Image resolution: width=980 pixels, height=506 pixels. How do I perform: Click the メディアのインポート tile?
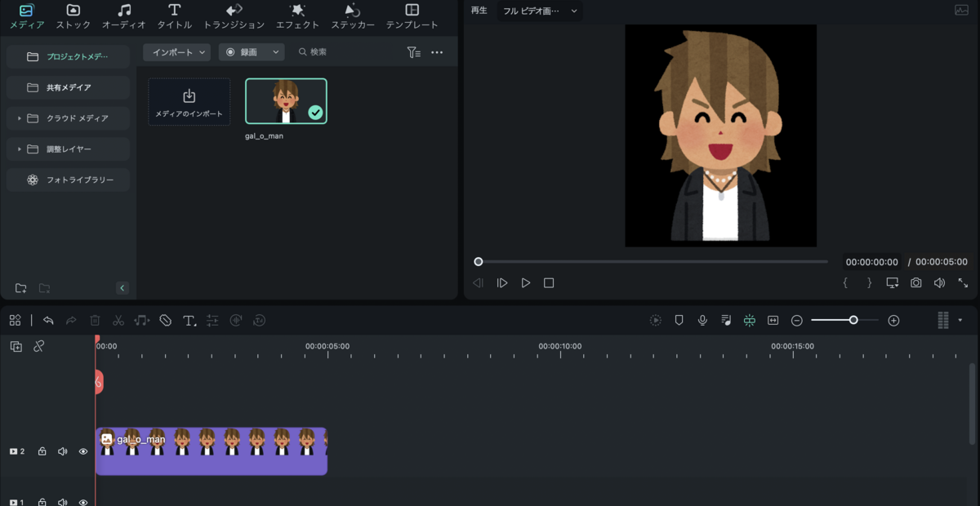pos(189,102)
